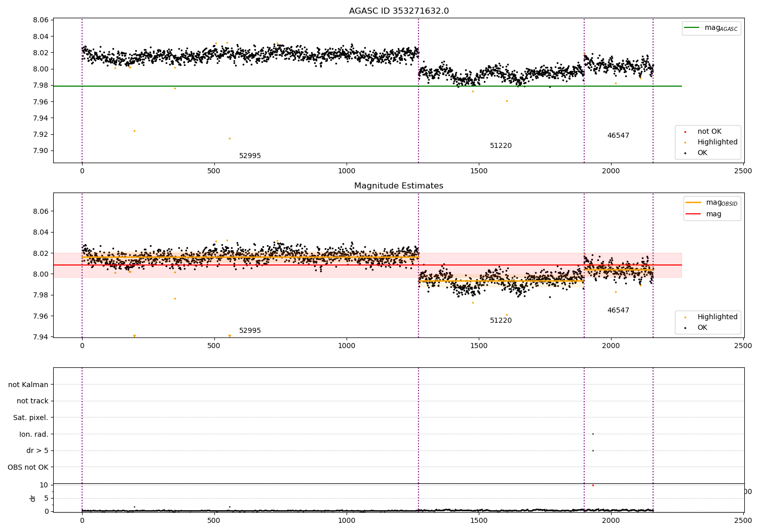Click the 52995 obsid label in middle plot
Viewport: 760px width, 532px height.
pos(250,330)
